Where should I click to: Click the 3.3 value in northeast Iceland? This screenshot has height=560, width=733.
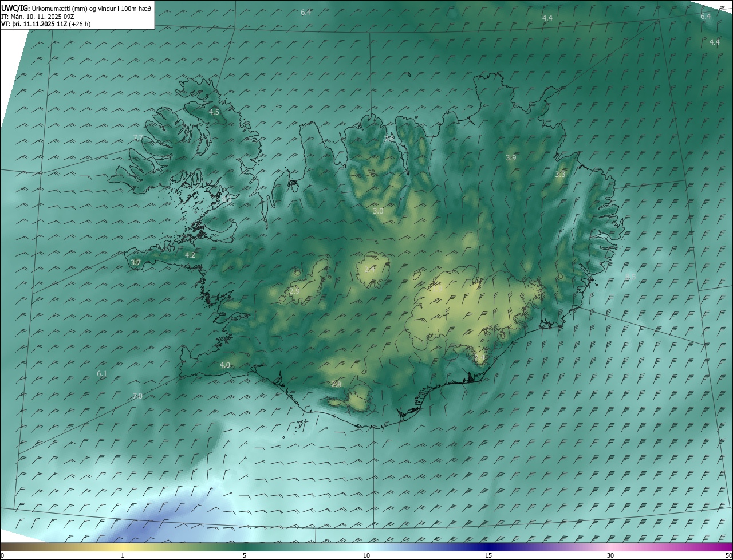(x=560, y=175)
